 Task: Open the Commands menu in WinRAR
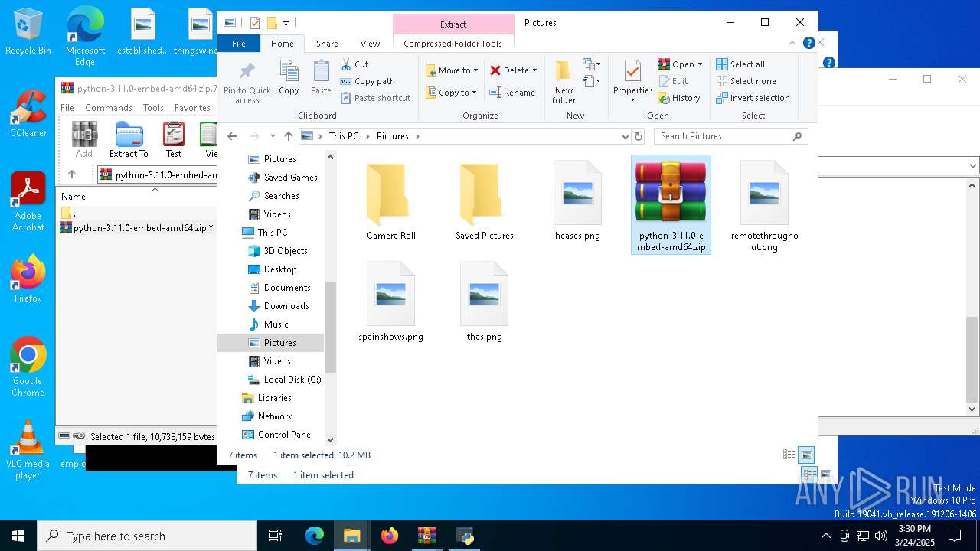109,108
